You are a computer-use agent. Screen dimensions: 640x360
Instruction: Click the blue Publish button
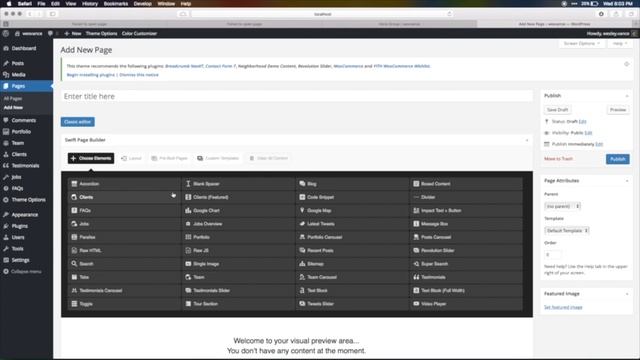click(x=618, y=159)
